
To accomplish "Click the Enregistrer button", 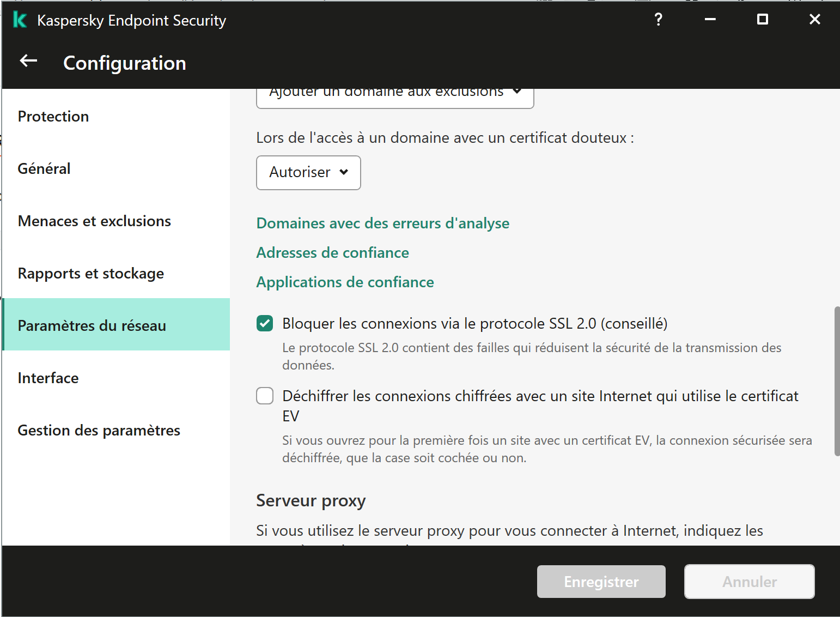I will point(601,582).
